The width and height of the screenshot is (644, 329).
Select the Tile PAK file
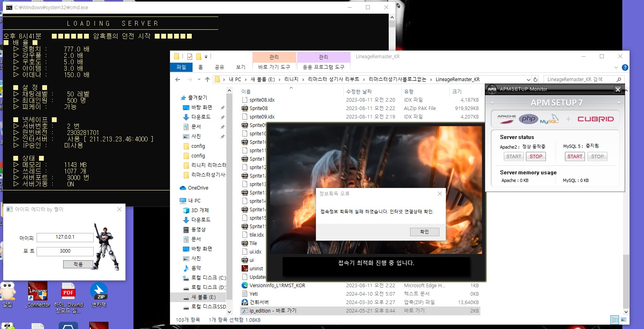click(249, 243)
